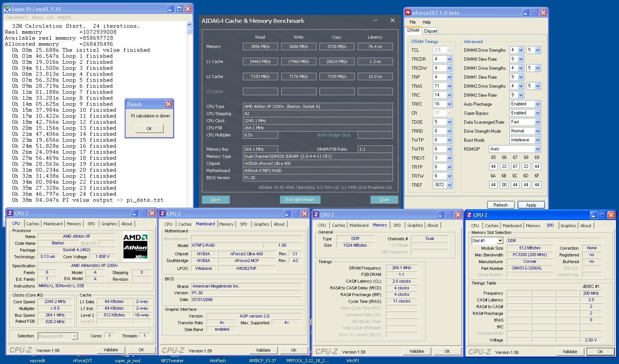Close the Finish dialog
619x364 pixels.
[168, 104]
